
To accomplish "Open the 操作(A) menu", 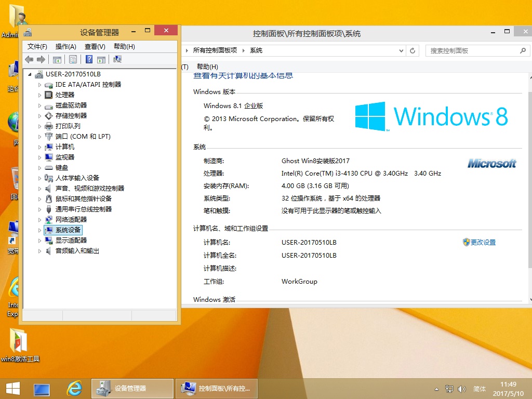I will [x=65, y=47].
